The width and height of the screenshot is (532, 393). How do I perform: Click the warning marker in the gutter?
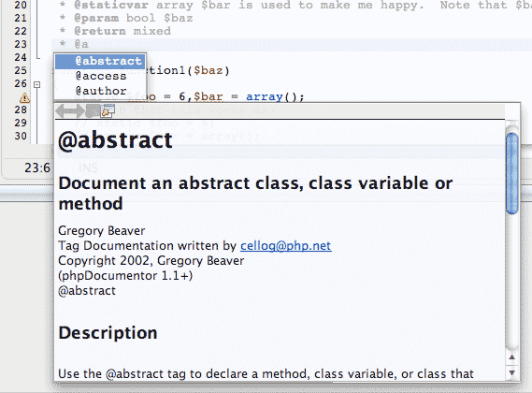pos(24,98)
